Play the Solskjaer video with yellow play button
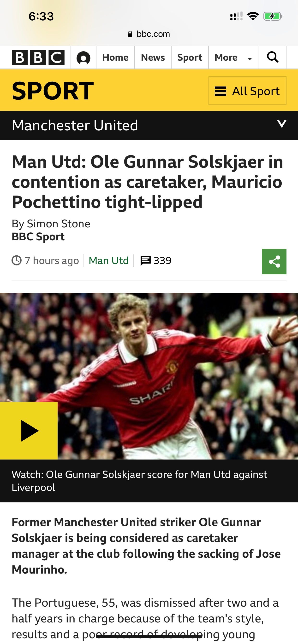 coord(29,431)
